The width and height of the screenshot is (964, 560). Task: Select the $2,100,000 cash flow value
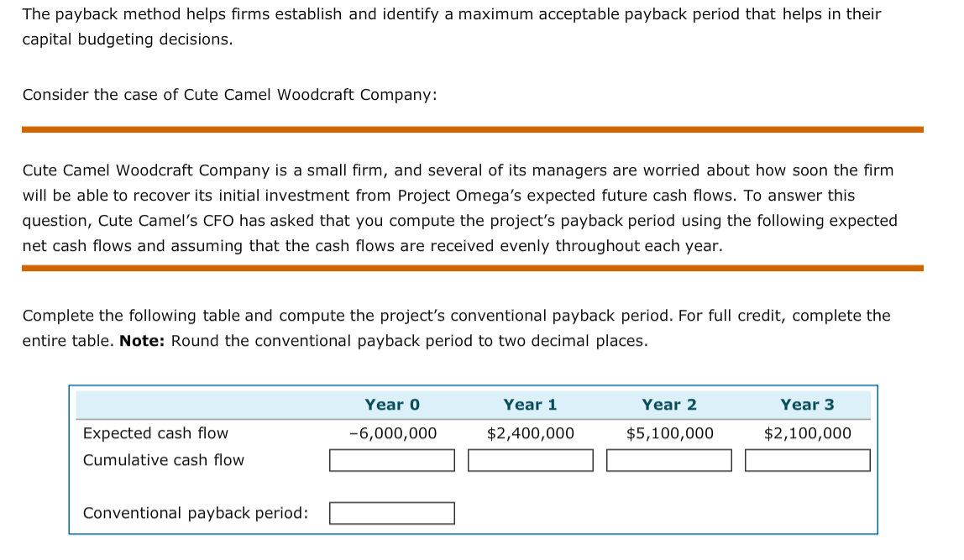(x=807, y=433)
